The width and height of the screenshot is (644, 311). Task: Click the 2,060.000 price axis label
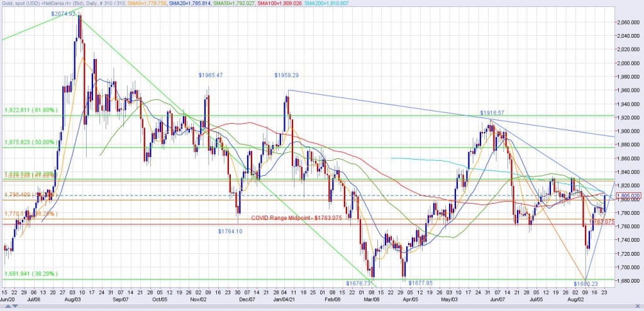629,23
